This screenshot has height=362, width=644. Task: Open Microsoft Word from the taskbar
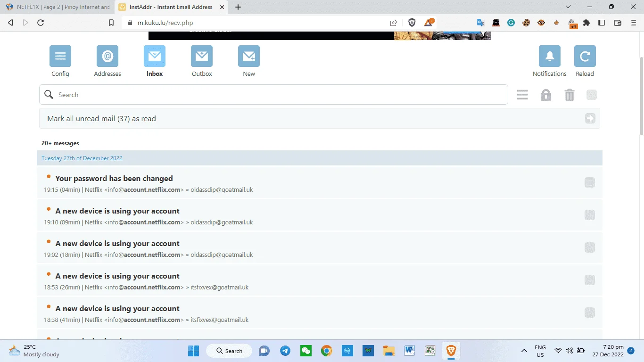pyautogui.click(x=409, y=351)
